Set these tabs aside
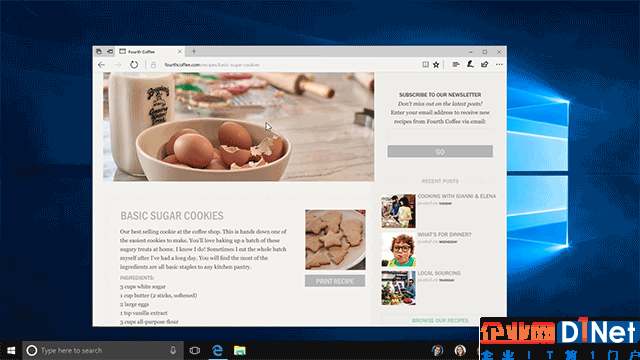640x360 pixels. [x=110, y=51]
